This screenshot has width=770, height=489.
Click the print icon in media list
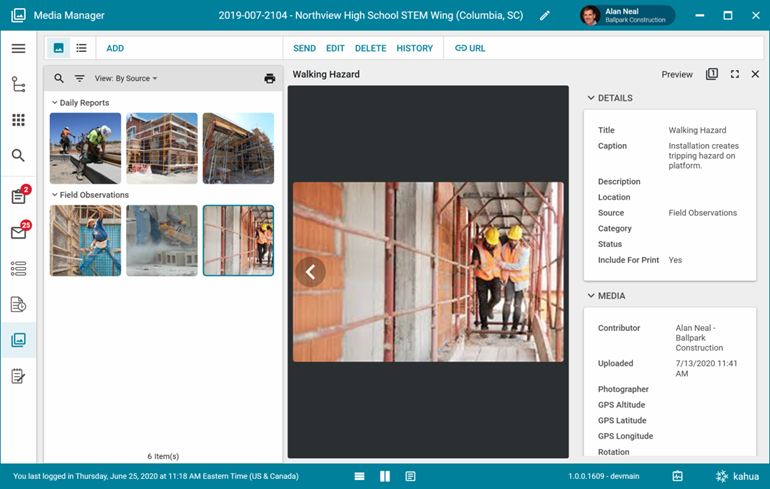(269, 78)
